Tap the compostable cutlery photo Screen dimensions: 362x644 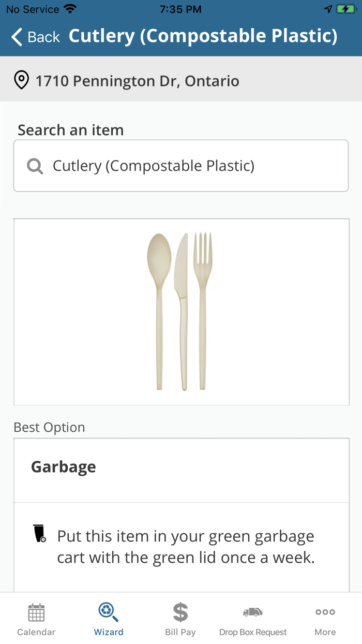coord(181,311)
